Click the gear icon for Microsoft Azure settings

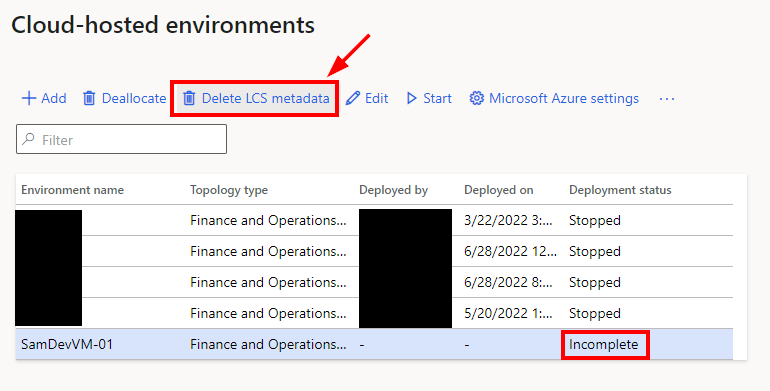[476, 98]
